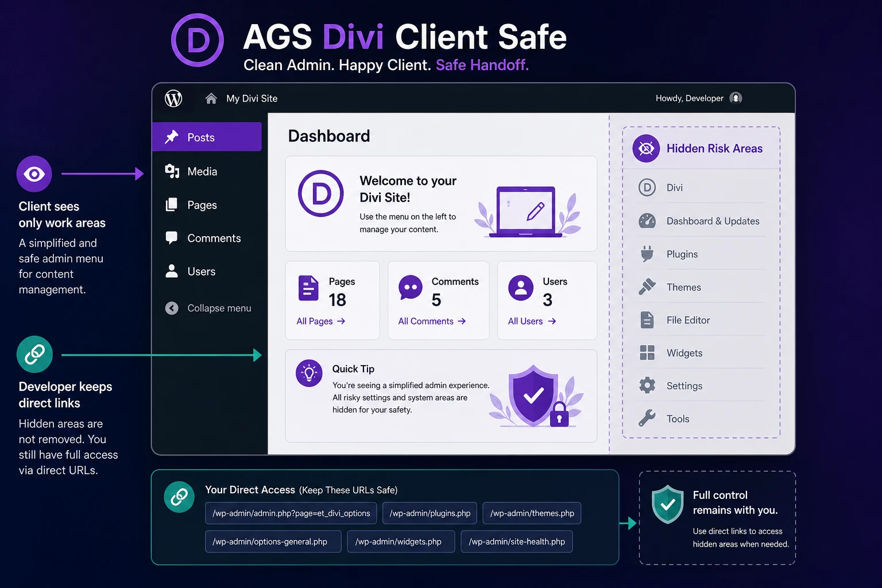Screen dimensions: 882x588
Task: Click the Settings gear icon
Action: click(647, 385)
